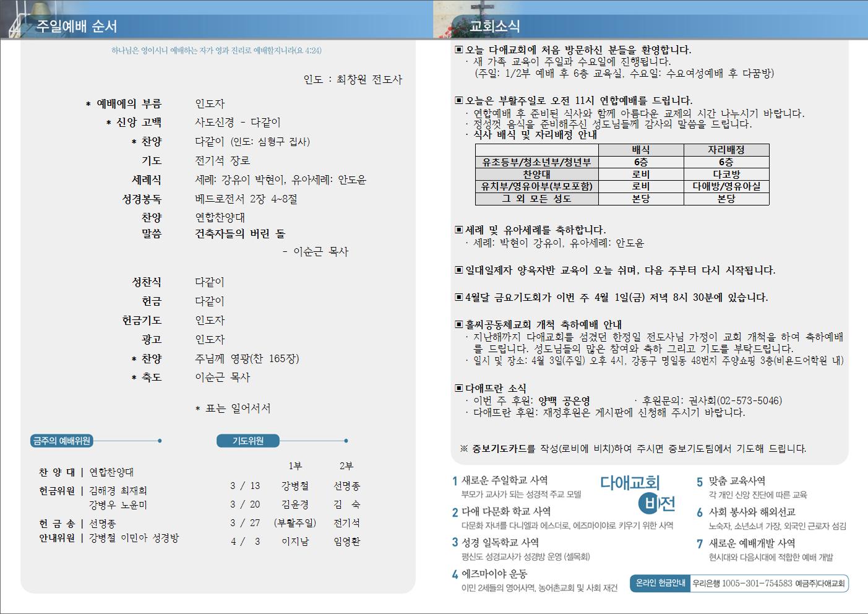Screen dimensions: 868x614
Task: Click the square bullet before 일대일제자 양육자반 notice
Action: click(x=458, y=270)
